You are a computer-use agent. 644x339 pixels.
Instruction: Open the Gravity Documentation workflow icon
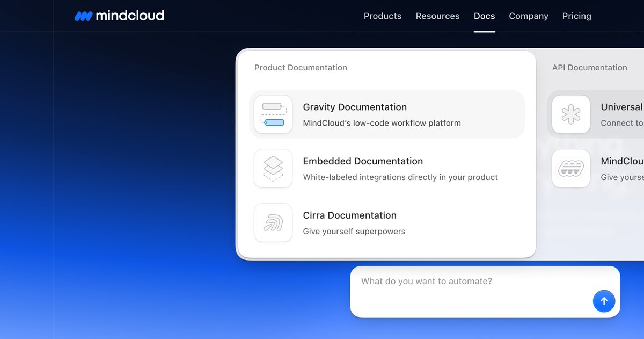(273, 114)
